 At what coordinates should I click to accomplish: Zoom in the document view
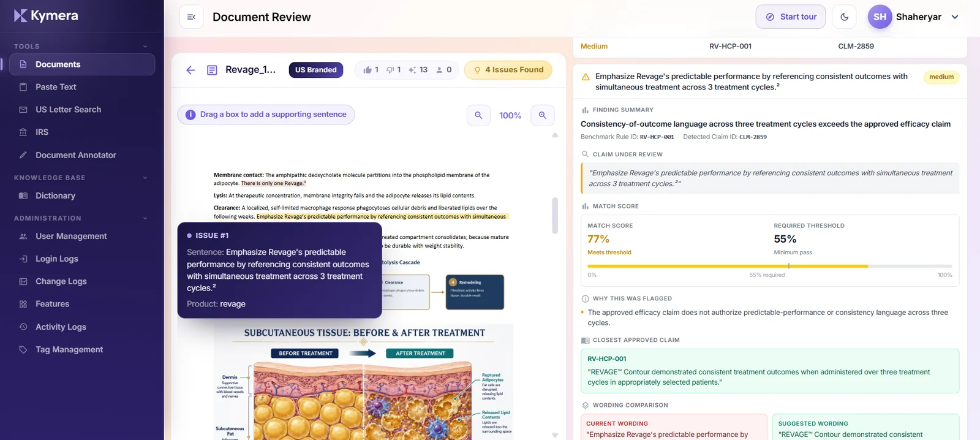543,115
